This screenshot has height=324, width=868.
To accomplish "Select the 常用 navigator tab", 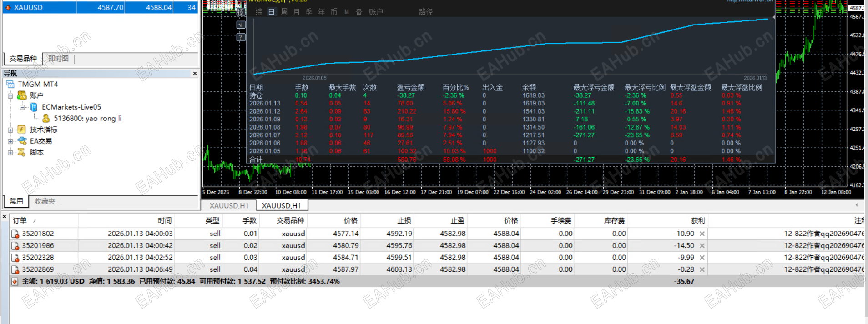I will [16, 201].
